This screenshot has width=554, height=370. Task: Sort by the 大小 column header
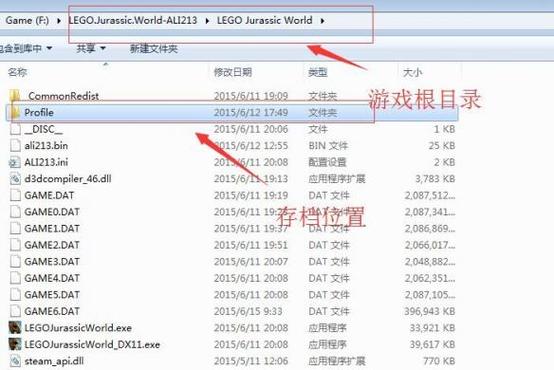(x=413, y=73)
